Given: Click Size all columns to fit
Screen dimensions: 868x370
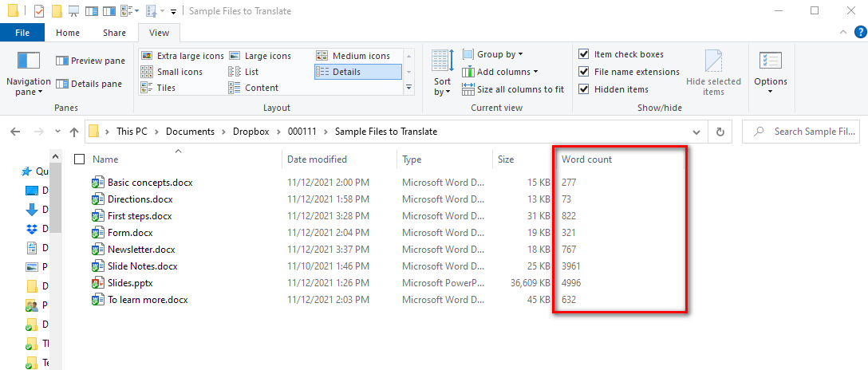Looking at the screenshot, I should [x=513, y=89].
